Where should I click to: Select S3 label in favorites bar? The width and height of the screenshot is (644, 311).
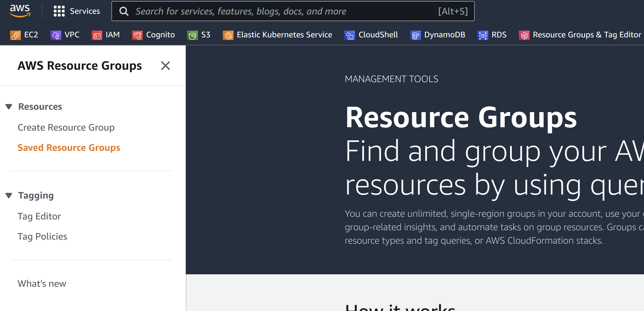pyautogui.click(x=206, y=35)
